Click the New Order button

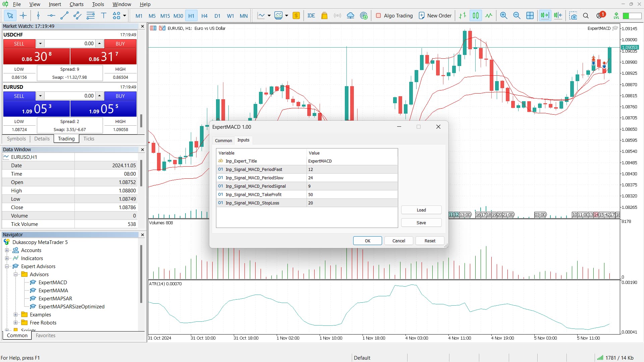435,15
